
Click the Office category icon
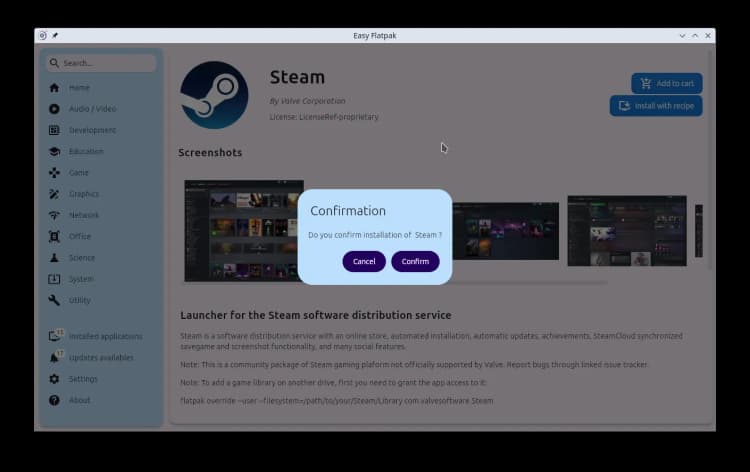click(54, 236)
